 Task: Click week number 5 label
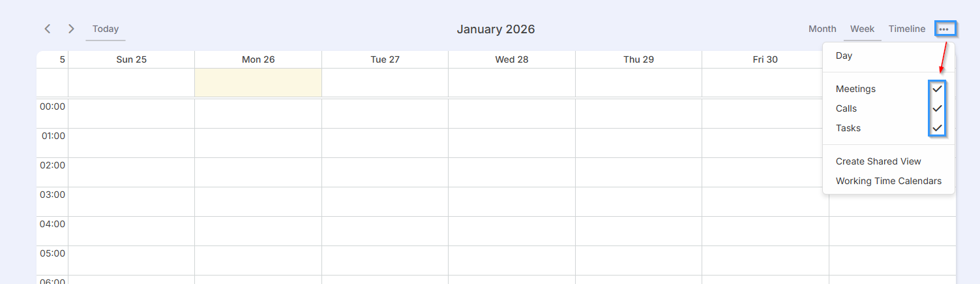62,59
